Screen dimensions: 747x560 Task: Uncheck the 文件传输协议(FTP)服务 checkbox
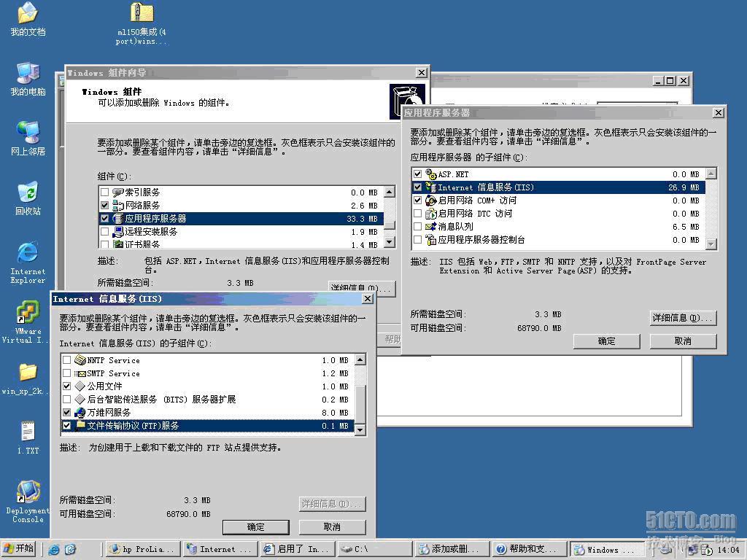tap(66, 425)
